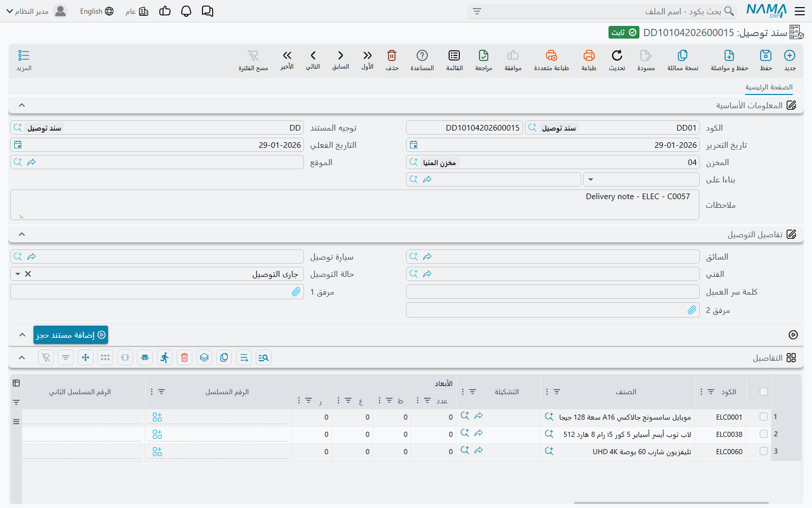Open السائق lookup search icon

coord(414,257)
